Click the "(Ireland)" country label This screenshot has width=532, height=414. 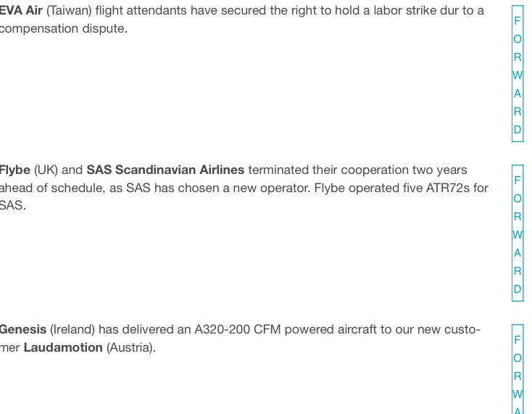pos(72,330)
